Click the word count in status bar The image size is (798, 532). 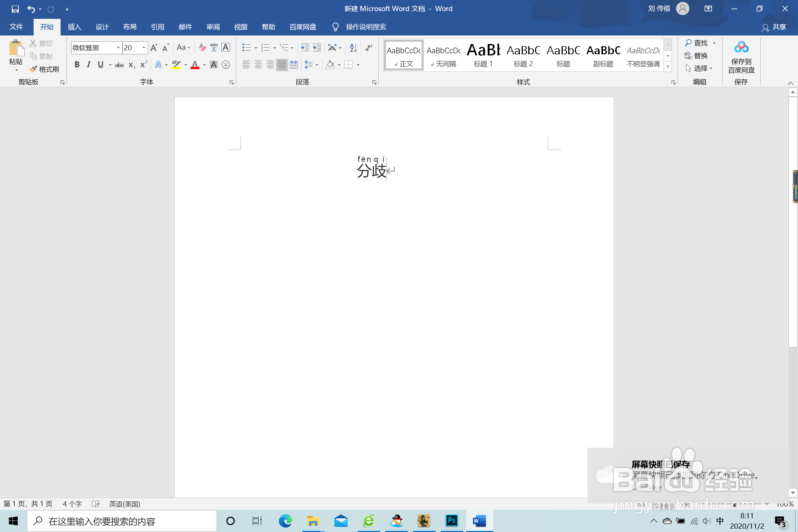pos(72,504)
